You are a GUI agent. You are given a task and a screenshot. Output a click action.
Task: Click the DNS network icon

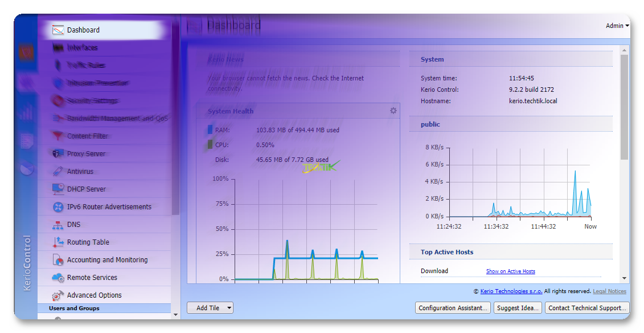58,225
